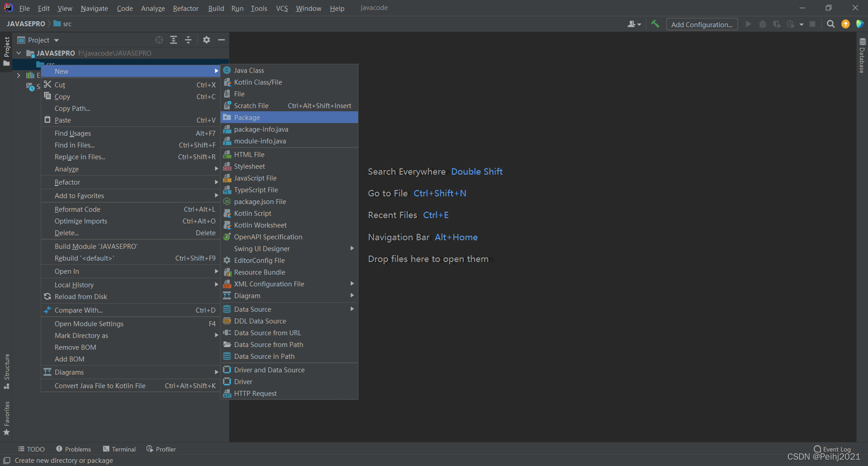Screen dimensions: 868x466
Task: Expand the Refactor submenu
Action: tap(130, 182)
